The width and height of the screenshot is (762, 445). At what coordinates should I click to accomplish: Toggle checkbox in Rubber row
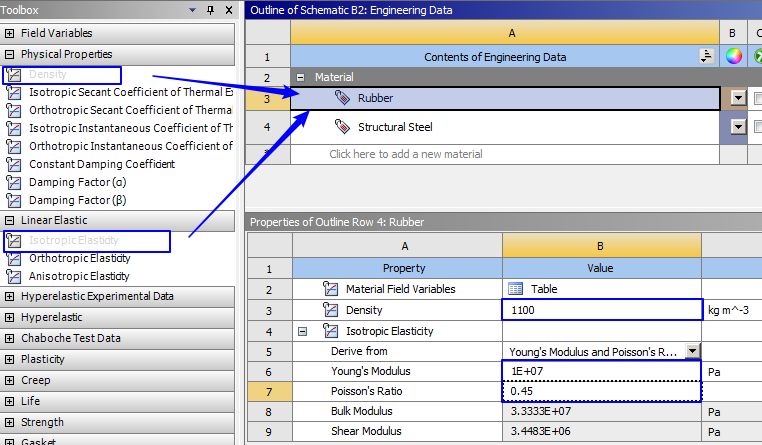pos(758,98)
